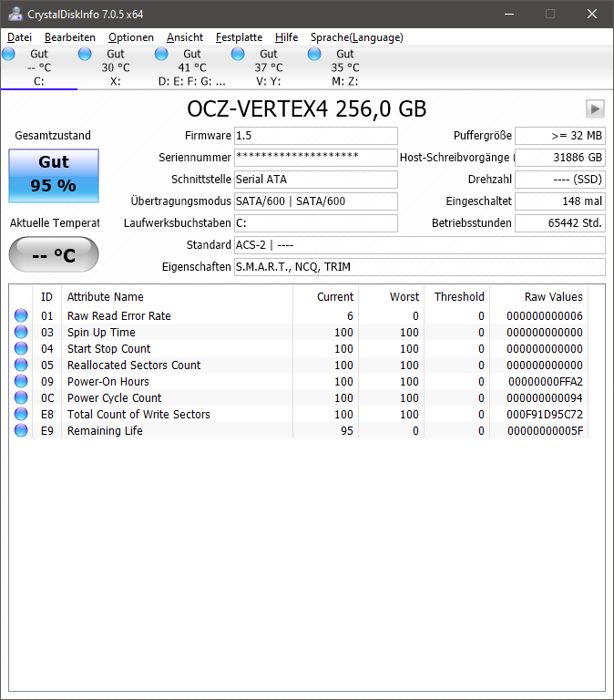
Task: Click the Laufwerksbuchstaben field C:
Action: (x=316, y=223)
